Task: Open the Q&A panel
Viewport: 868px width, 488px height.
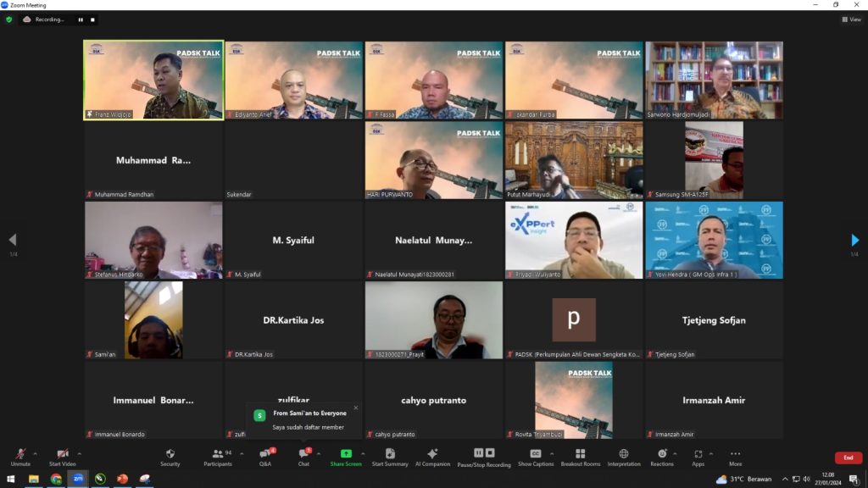Action: pyautogui.click(x=265, y=457)
